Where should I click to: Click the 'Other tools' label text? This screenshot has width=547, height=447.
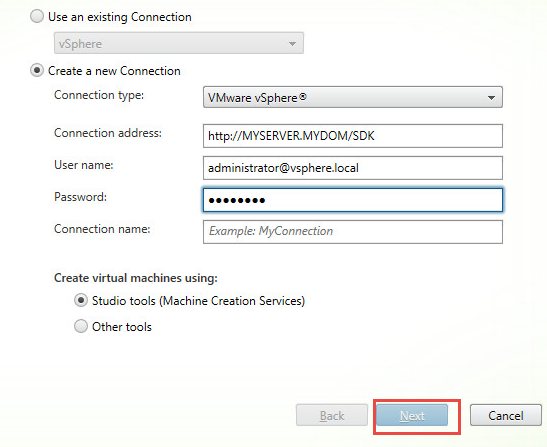point(122,327)
